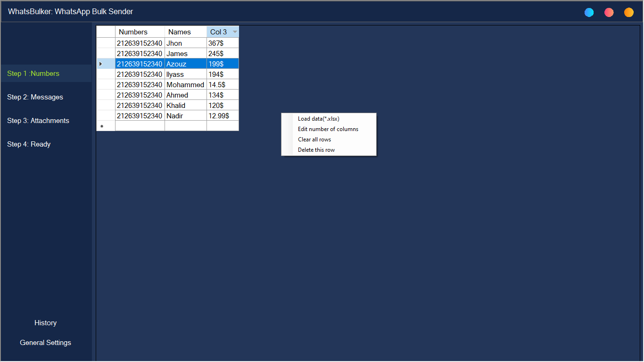This screenshot has height=362, width=644.
Task: Open General Settings
Action: (46, 343)
